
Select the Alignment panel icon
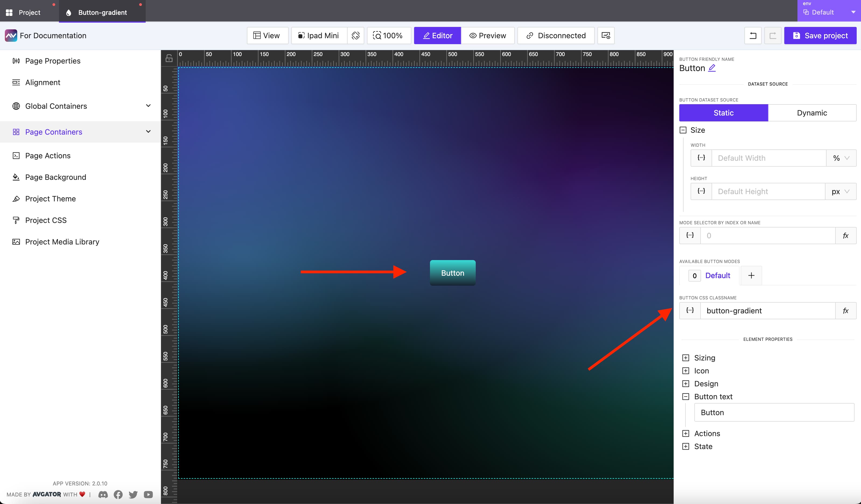coord(16,82)
